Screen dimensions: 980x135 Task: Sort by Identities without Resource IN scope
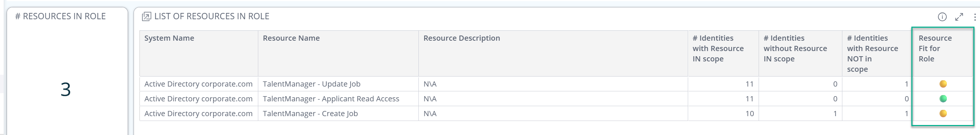click(795, 48)
